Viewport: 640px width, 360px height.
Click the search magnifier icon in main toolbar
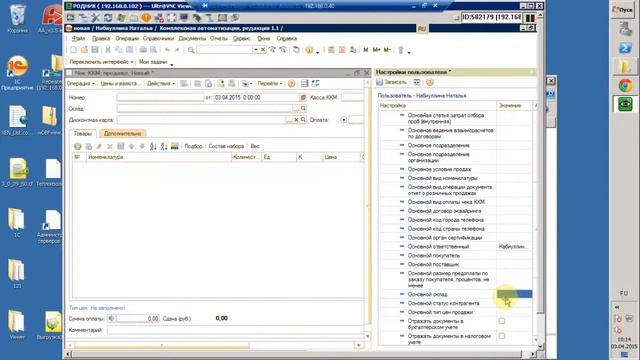pos(191,50)
